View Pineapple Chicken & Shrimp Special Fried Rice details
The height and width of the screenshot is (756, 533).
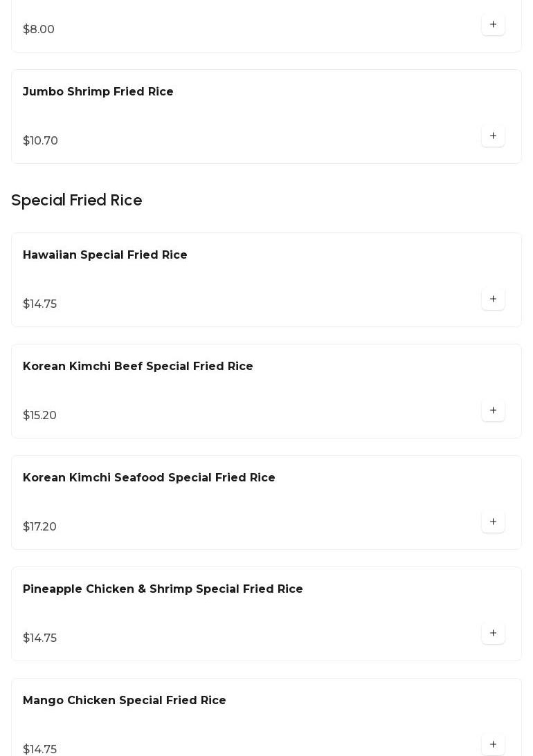[x=163, y=589]
